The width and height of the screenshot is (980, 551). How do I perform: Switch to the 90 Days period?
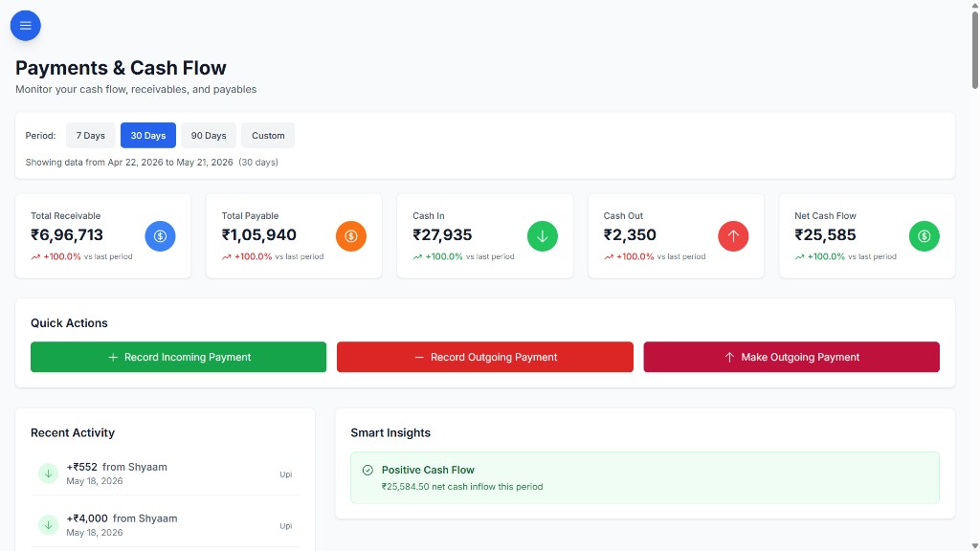click(209, 136)
